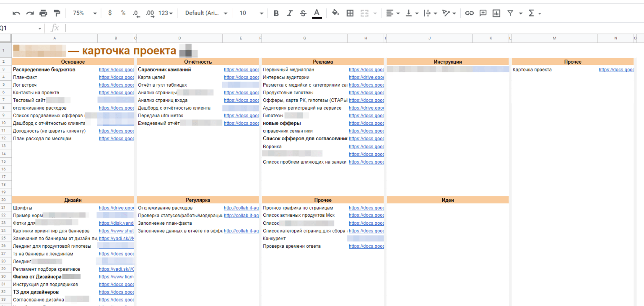Insert a chart from the toolbar
Screen dimensions: 644x306
tap(496, 13)
